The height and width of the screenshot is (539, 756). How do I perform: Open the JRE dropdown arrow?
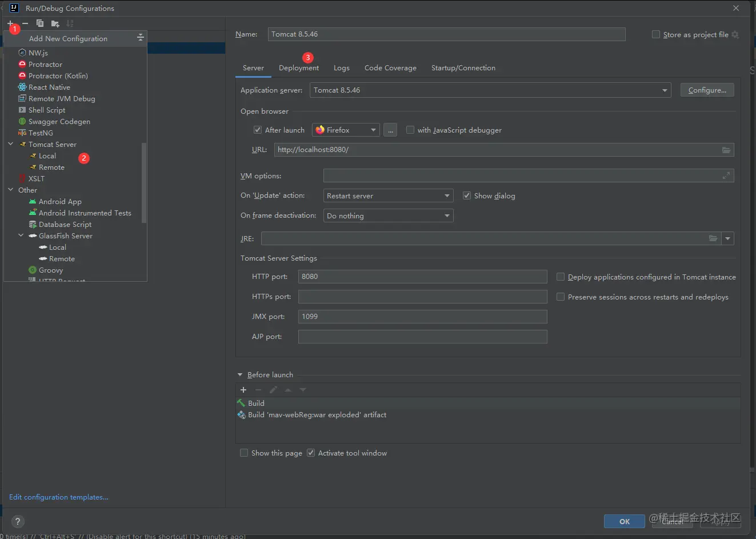point(727,238)
